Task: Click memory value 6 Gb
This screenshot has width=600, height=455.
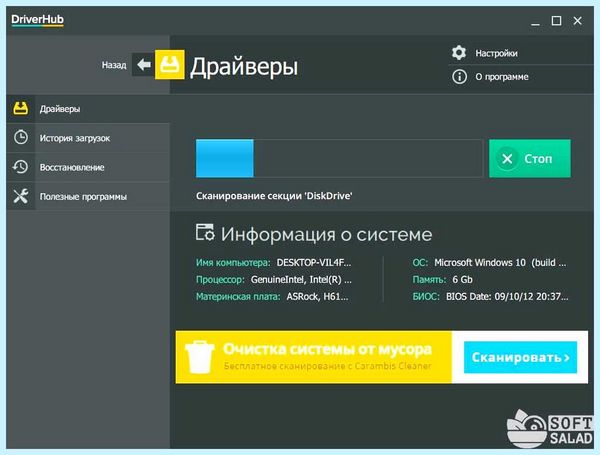Action: 462,280
